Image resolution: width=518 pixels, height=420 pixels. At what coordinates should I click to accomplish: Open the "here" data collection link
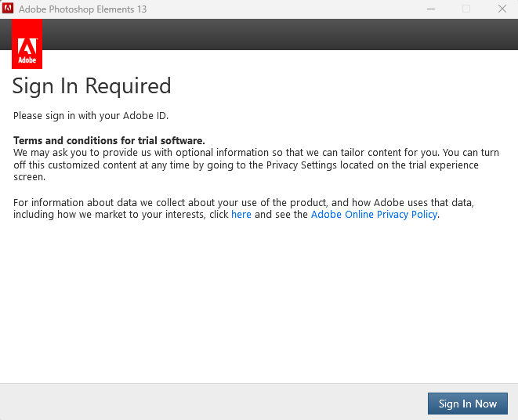pyautogui.click(x=241, y=214)
